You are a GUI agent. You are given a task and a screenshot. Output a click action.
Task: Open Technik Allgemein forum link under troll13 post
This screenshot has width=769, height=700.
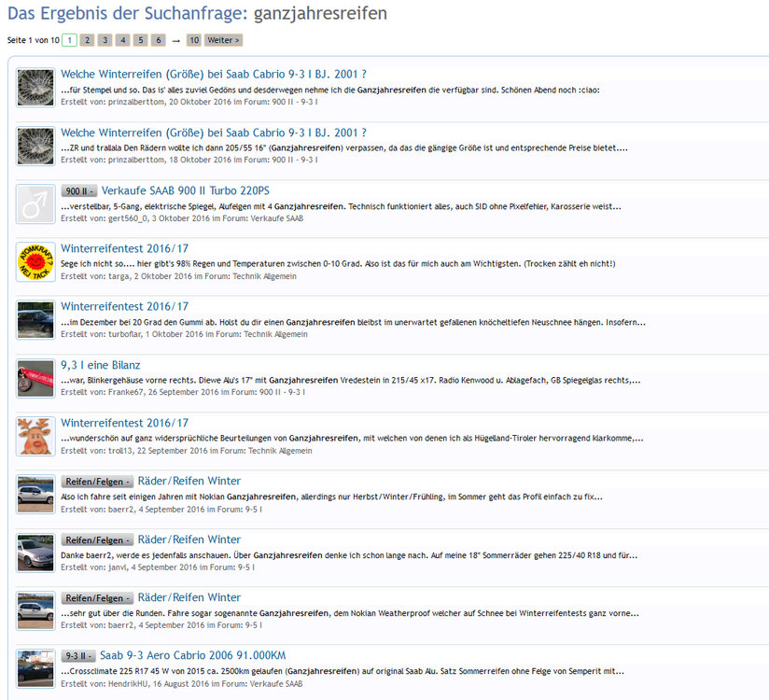280,450
